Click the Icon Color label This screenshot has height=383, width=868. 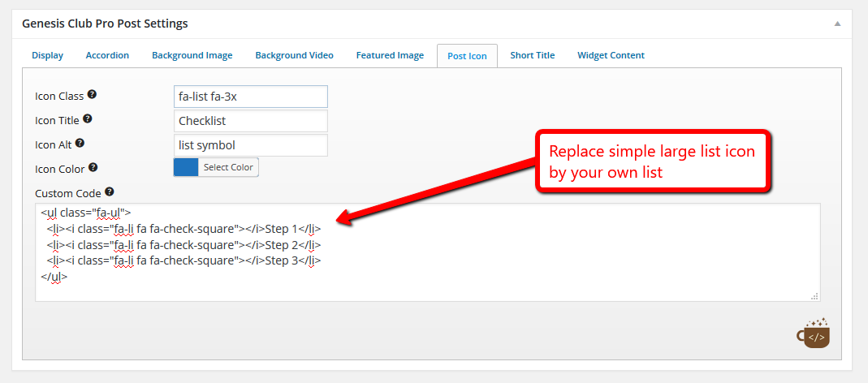[x=60, y=169]
